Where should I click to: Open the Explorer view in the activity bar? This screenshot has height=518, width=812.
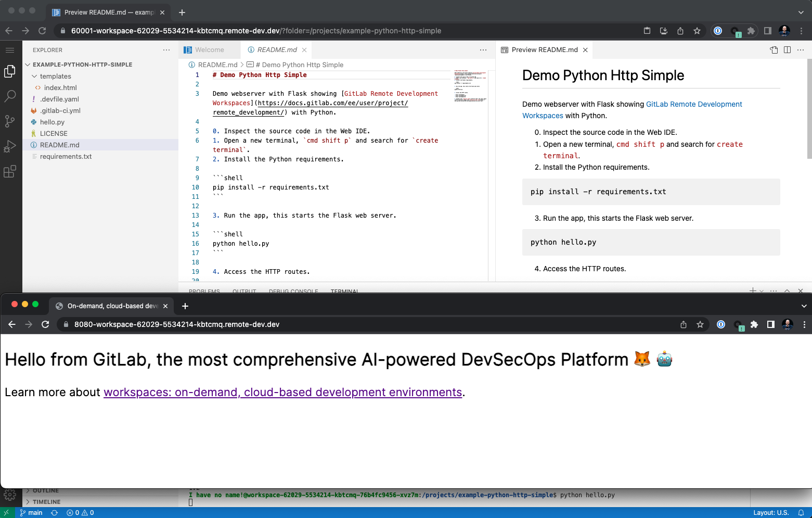9,71
